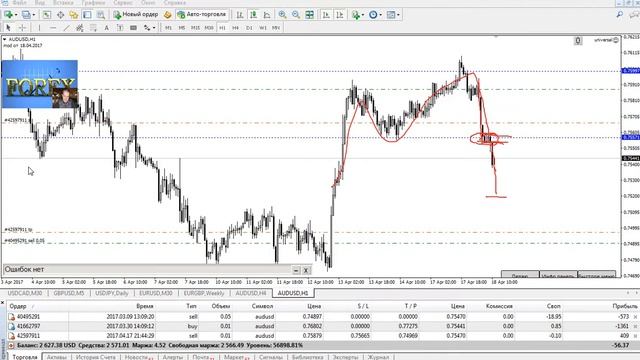The image size is (640, 360).
Task: Open the Сигналы terminal tab
Action: [270, 357]
